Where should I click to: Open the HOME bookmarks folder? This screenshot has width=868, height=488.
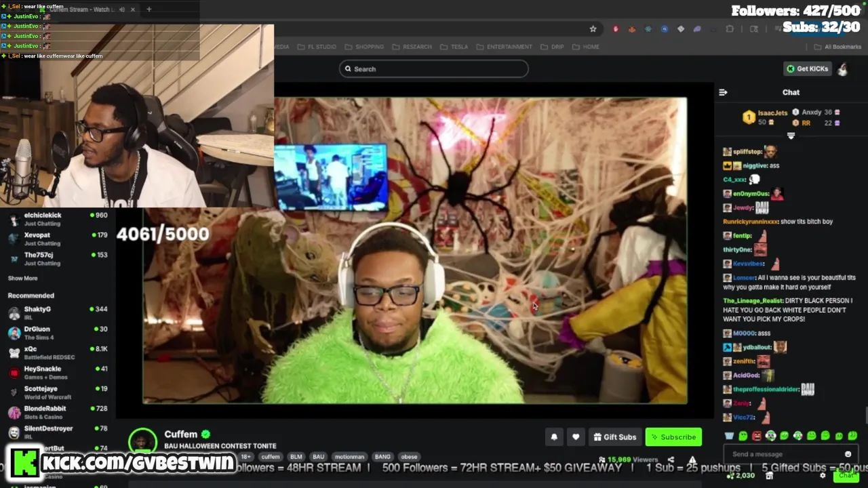586,47
